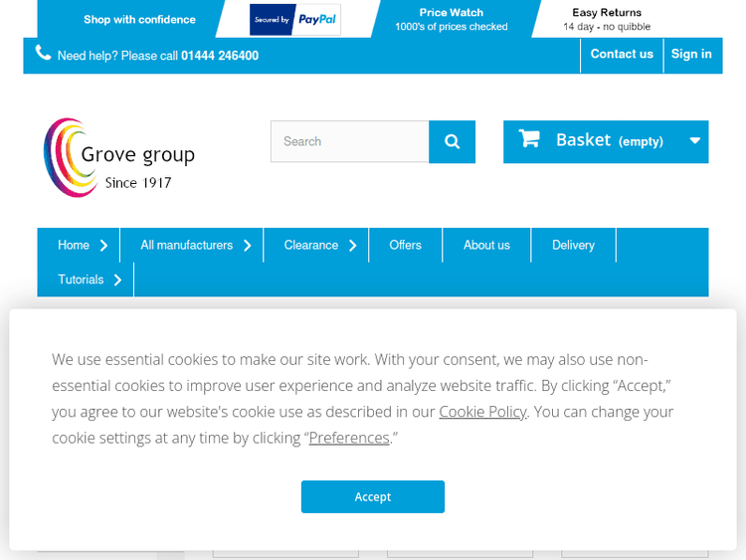Expand the Clearance menu chevron
Image resolution: width=746 pixels, height=560 pixels.
(353, 246)
